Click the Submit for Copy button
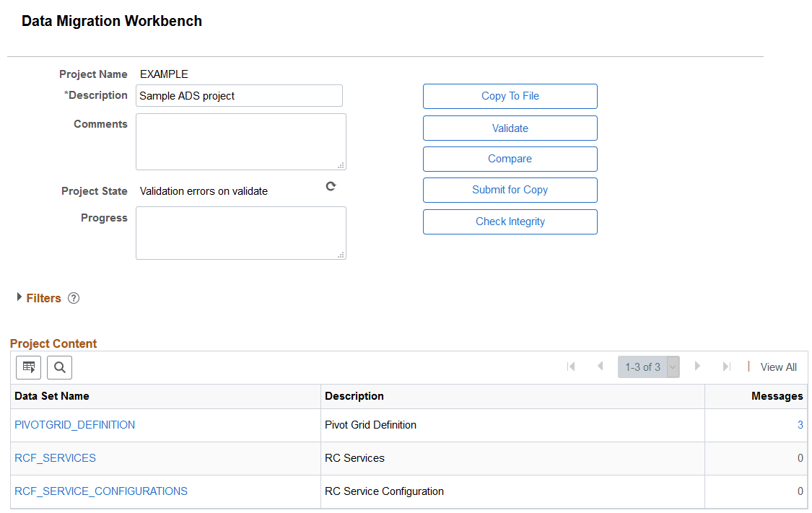The width and height of the screenshot is (812, 513). (x=510, y=190)
